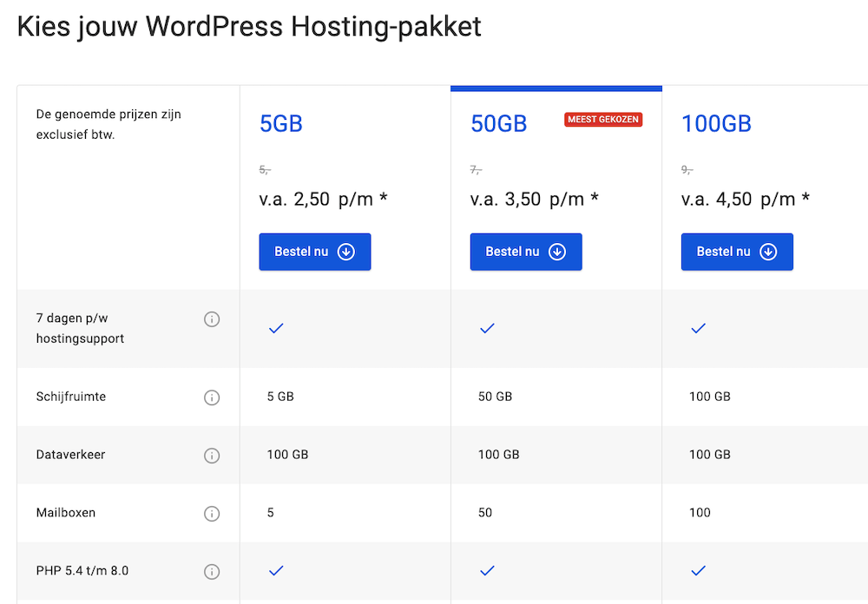Click the hostingsupport checkmark under 5GB

point(276,329)
